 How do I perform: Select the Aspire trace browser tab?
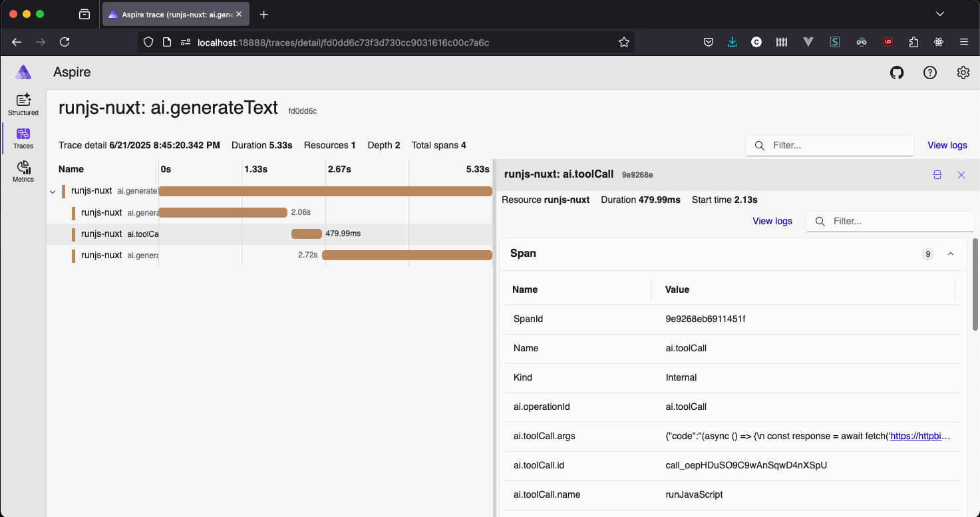click(x=170, y=14)
